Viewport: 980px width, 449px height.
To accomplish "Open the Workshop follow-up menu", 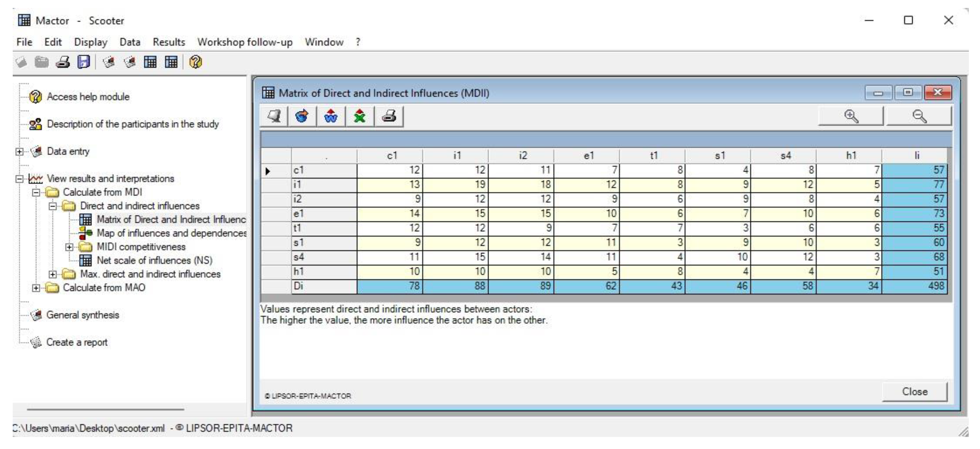I will [245, 42].
